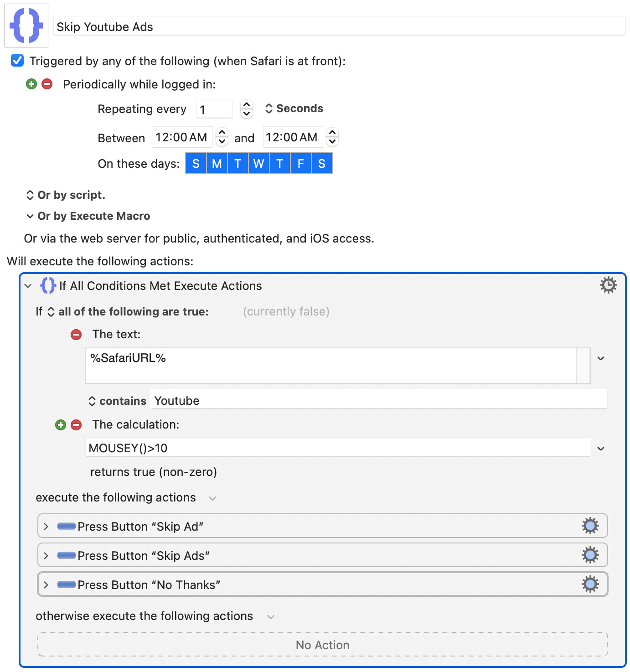
Task: Change the contains comparison popup
Action: pos(118,401)
